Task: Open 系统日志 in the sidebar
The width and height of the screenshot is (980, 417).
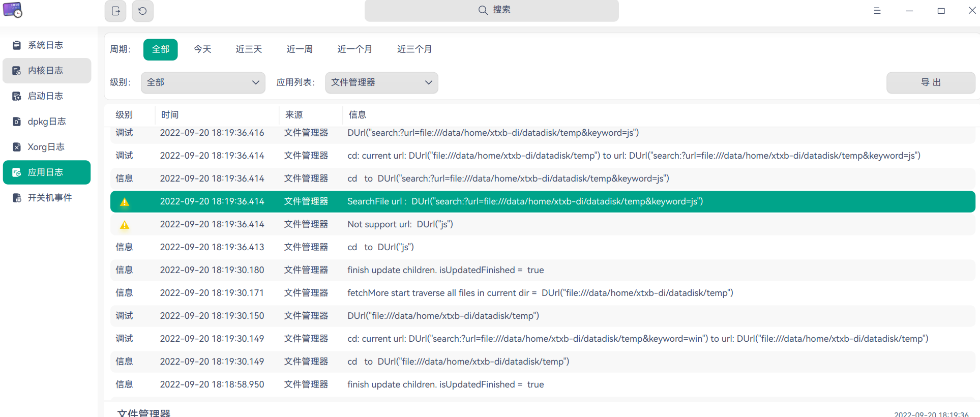Action: 47,45
